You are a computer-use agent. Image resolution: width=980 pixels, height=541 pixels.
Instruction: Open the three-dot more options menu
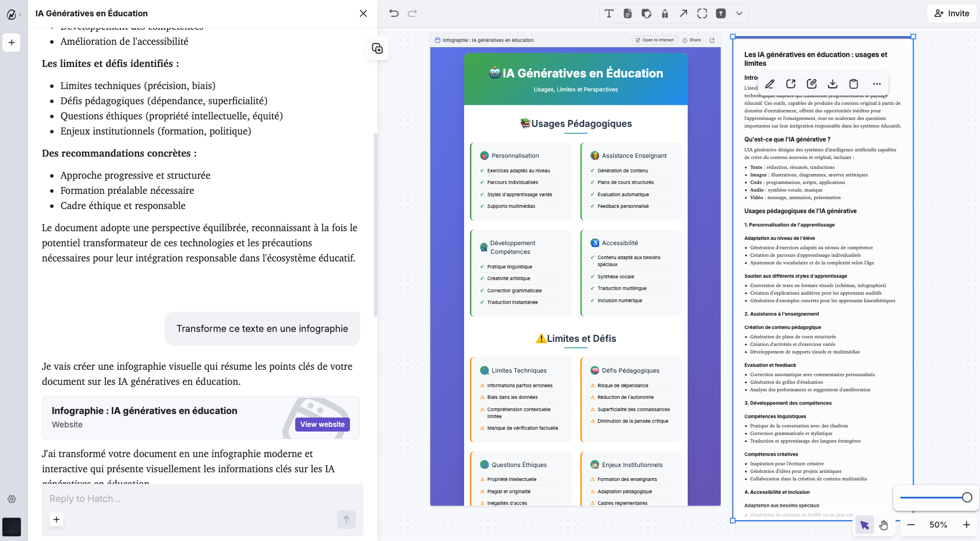[876, 84]
